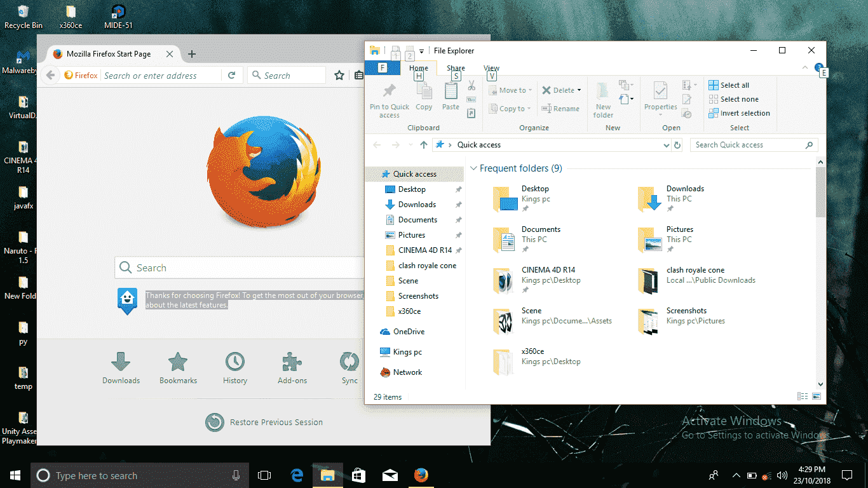Screen dimensions: 868x488
Task: Click the Cut scissors icon
Action: pyautogui.click(x=471, y=85)
